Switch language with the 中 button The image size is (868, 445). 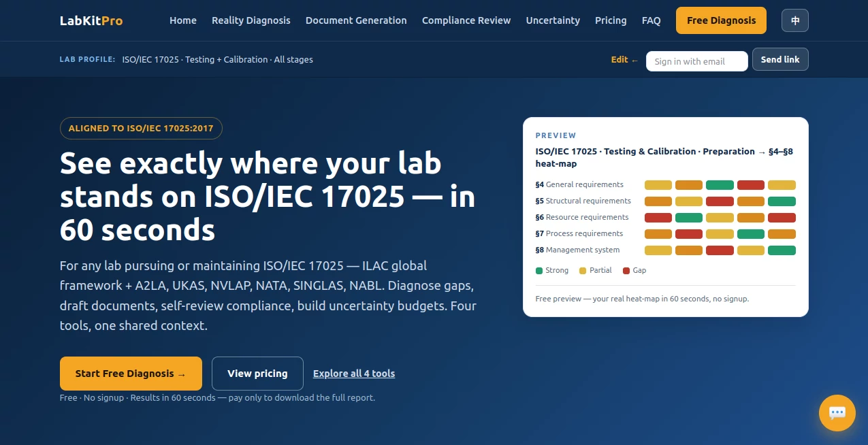[795, 20]
